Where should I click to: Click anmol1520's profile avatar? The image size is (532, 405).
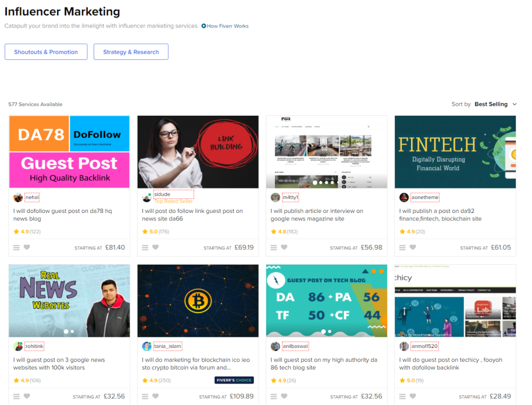point(404,346)
